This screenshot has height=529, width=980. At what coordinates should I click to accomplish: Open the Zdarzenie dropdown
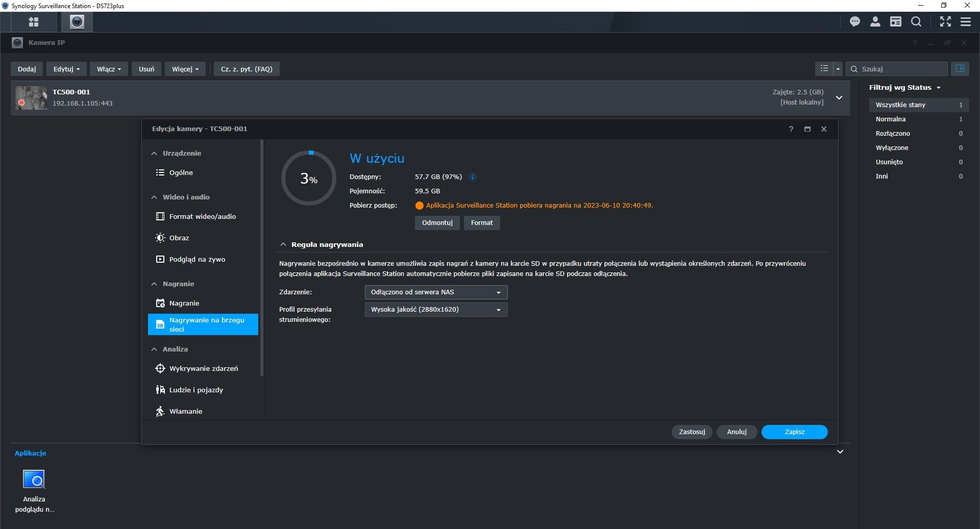436,292
